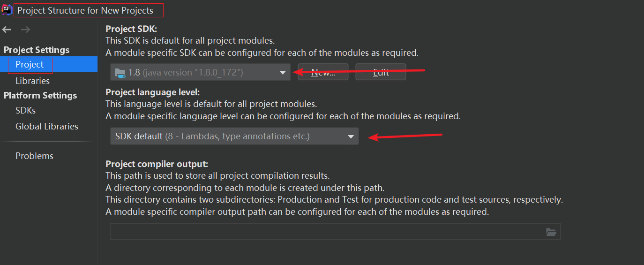Click the IntelliJ IDEA logo in title bar

tap(7, 9)
